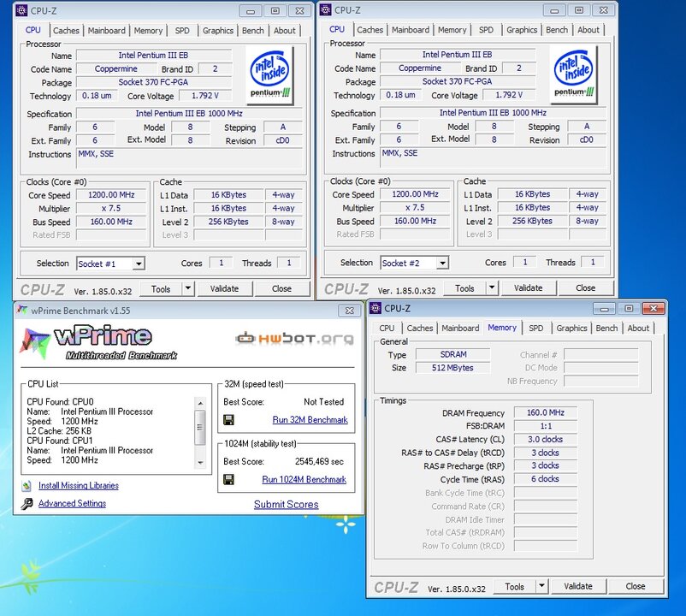Click the memory Size value "512 MBytes"

coord(452,368)
